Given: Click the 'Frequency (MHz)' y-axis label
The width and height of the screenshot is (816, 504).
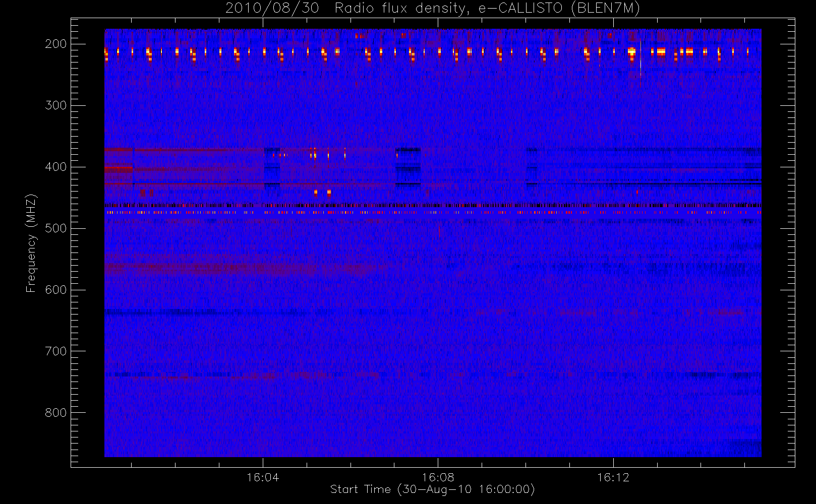Looking at the screenshot, I should [31, 243].
